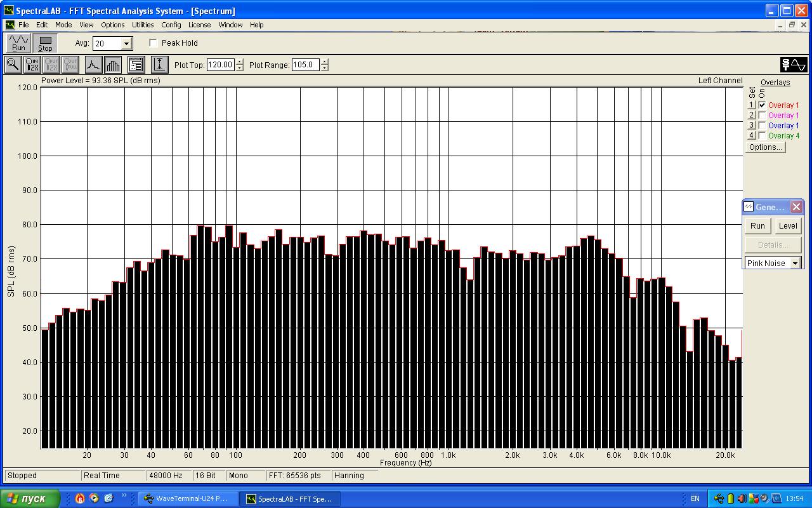Click the Plot Range input field
This screenshot has height=508, width=812.
coord(305,65)
